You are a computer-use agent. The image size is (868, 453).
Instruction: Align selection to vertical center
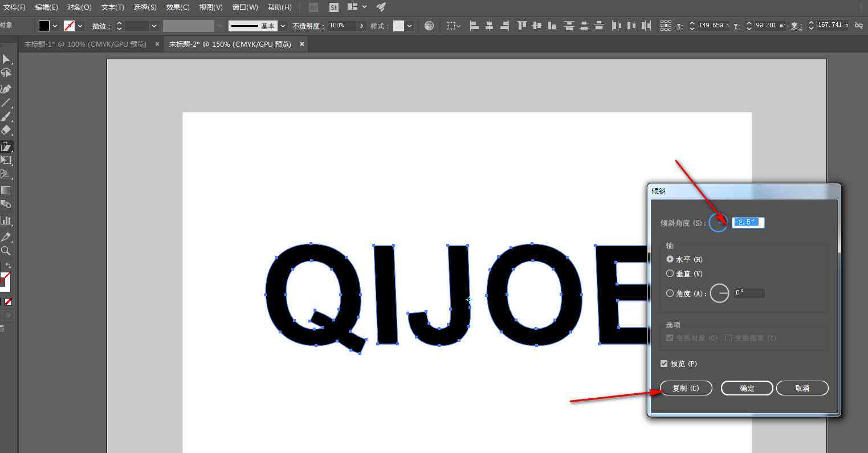coord(536,26)
